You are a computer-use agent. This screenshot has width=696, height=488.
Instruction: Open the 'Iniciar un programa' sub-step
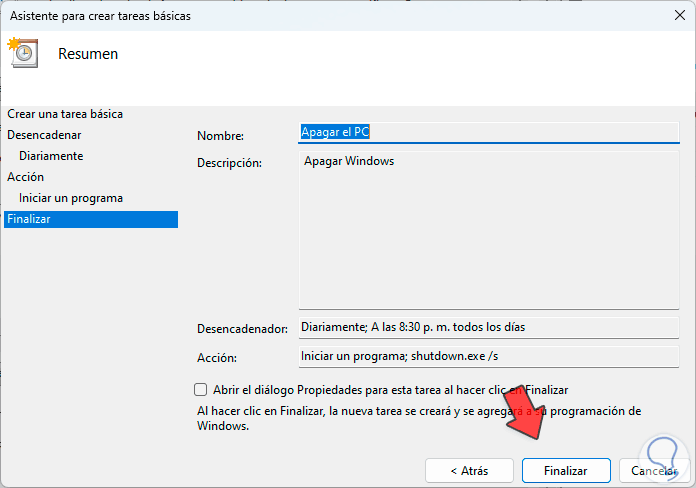click(71, 198)
